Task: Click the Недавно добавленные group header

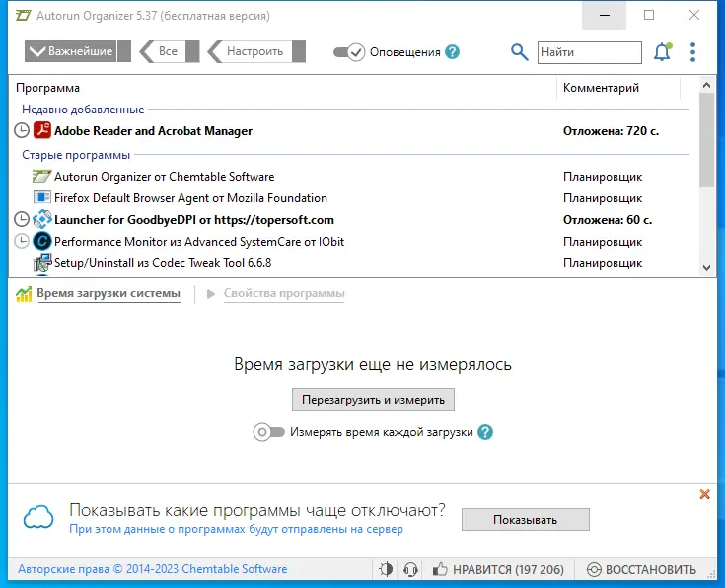Action: pos(83,110)
